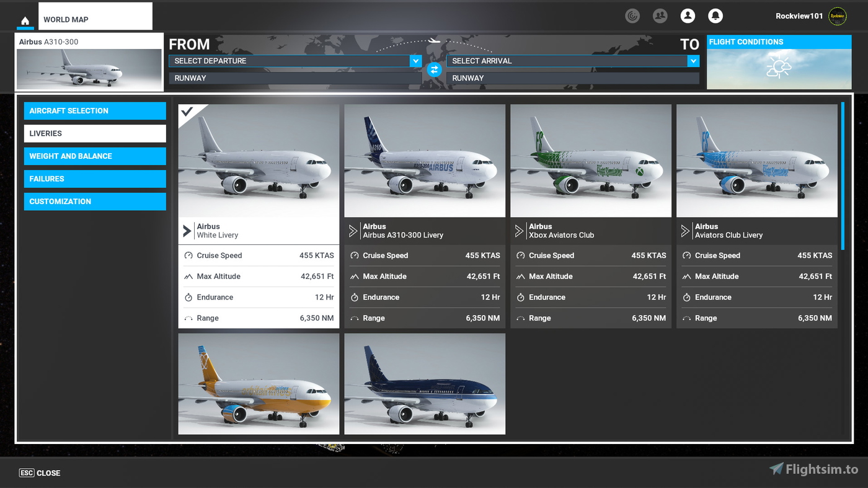Viewport: 868px width, 488px height.
Task: Click the profile person icon
Action: [688, 16]
